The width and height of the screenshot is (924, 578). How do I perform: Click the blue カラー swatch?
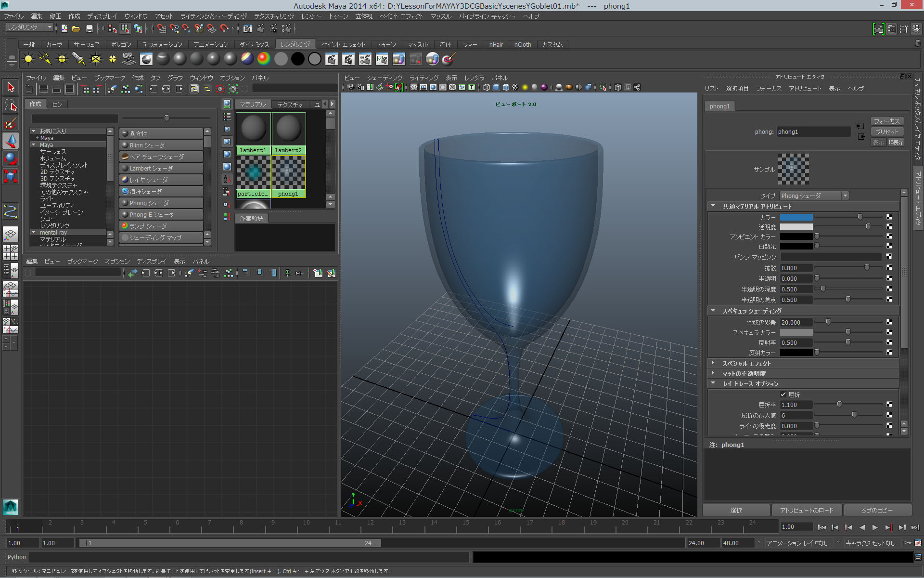(x=796, y=217)
